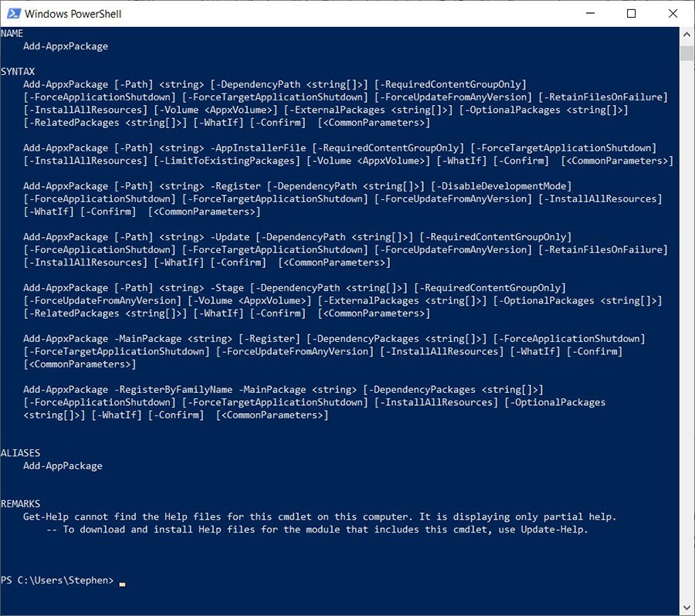Click the vertical scrollbar thumb
The width and height of the screenshot is (695, 616).
tap(687, 52)
